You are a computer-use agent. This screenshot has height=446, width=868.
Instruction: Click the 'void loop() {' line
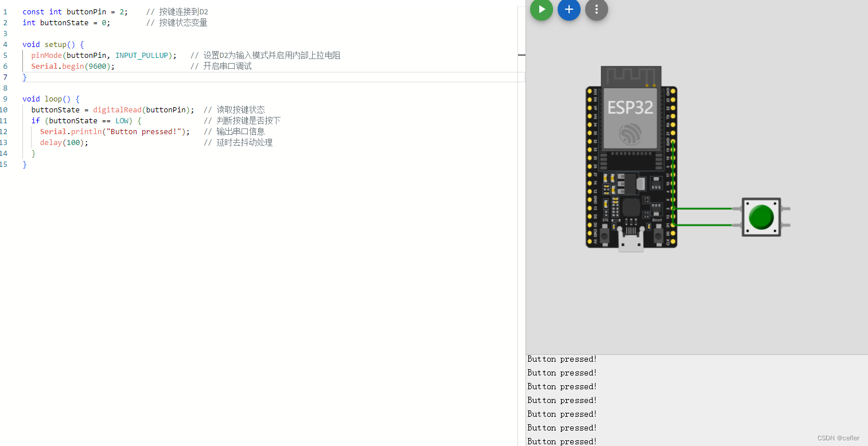click(51, 99)
